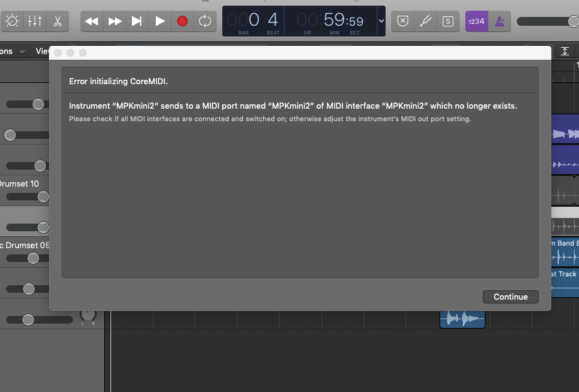
Task: Adjust volume slider of Drumset 10 track
Action: point(43,197)
